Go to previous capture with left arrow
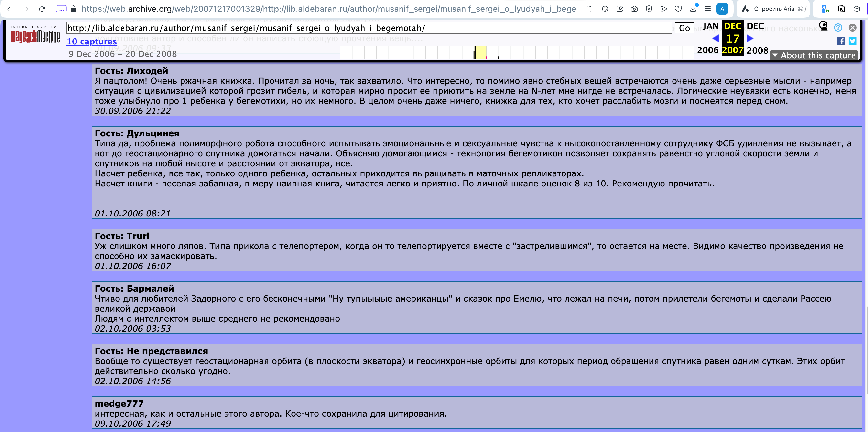The width and height of the screenshot is (868, 432). click(x=715, y=38)
